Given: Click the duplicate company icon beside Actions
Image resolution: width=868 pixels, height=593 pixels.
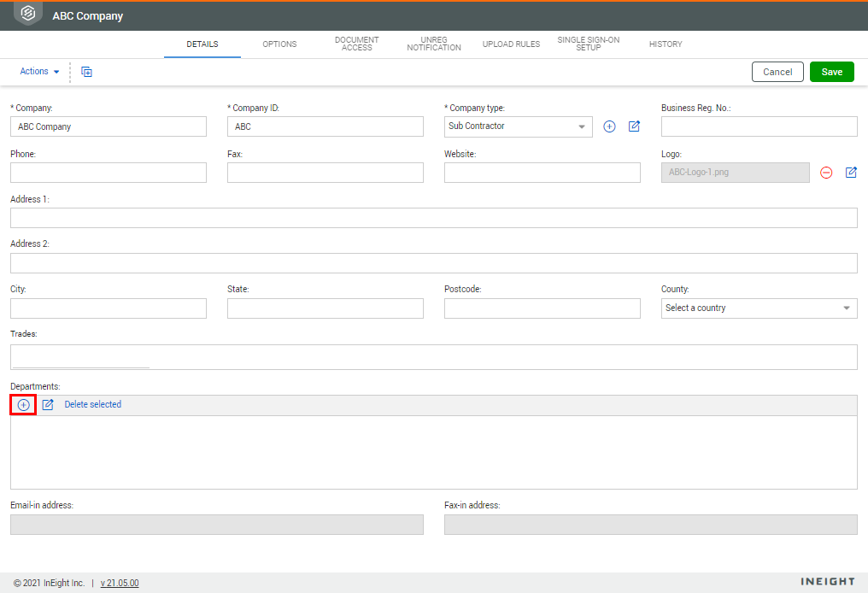Looking at the screenshot, I should click(x=86, y=72).
